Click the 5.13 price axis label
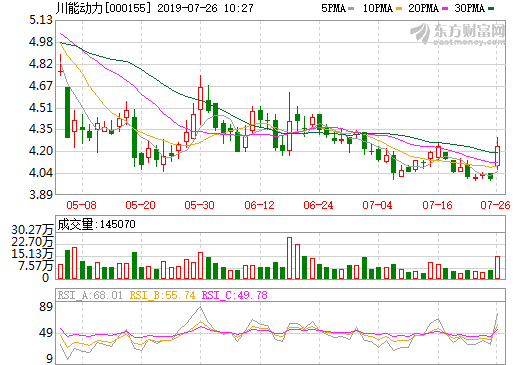 click(x=41, y=20)
